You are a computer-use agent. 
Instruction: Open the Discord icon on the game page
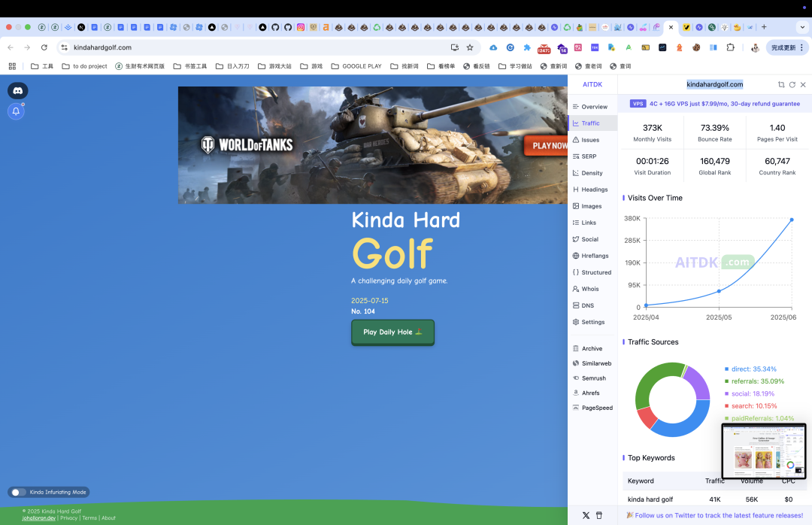coord(17,91)
